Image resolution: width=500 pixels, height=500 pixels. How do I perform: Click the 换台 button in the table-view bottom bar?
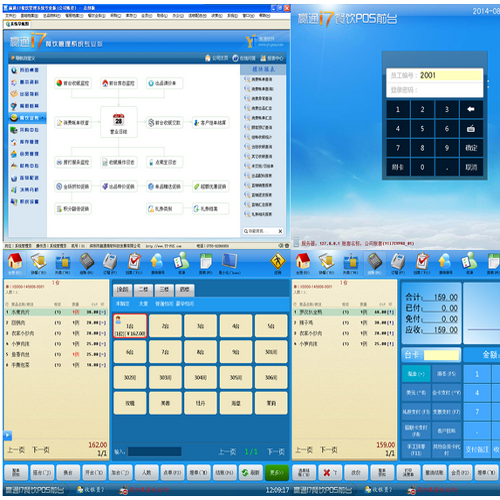click(68, 472)
